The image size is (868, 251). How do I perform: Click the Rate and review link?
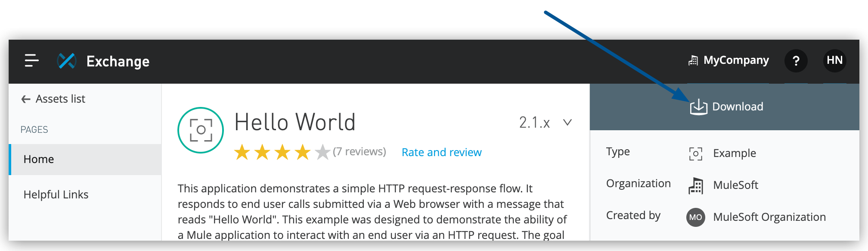pos(441,152)
